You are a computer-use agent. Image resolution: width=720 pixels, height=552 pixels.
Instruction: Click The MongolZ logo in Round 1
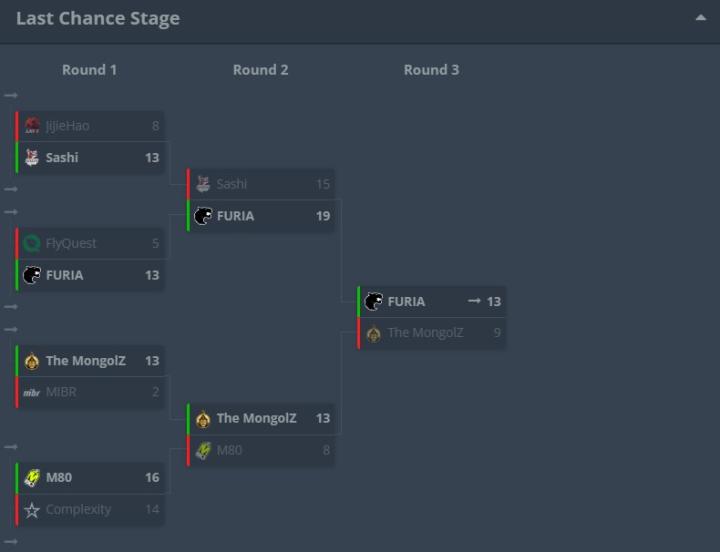point(32,361)
